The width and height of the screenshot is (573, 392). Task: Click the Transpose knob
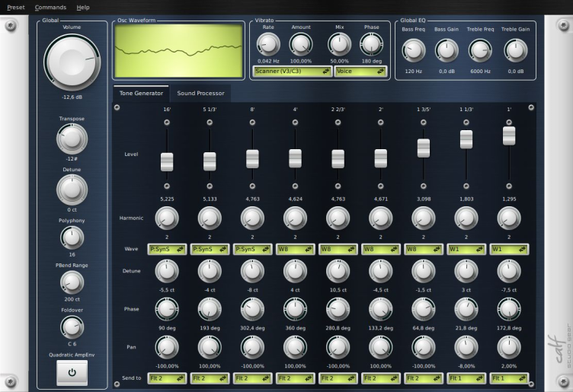click(72, 139)
